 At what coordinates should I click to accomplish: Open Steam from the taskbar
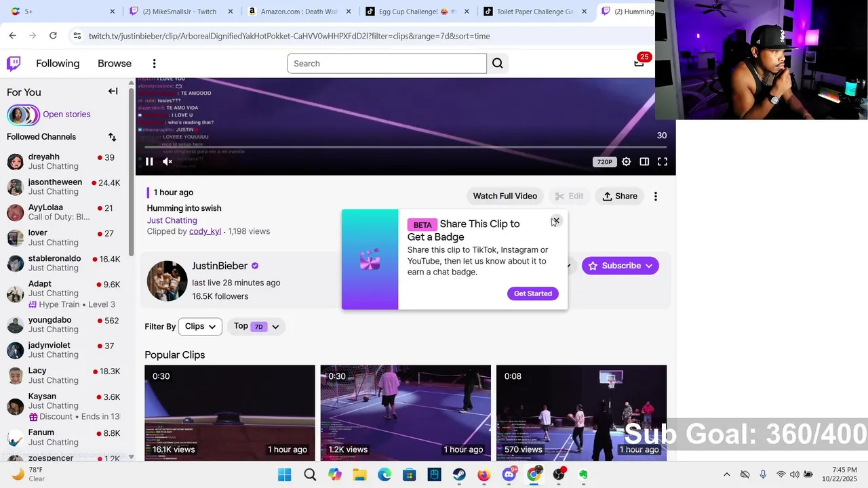[459, 474]
